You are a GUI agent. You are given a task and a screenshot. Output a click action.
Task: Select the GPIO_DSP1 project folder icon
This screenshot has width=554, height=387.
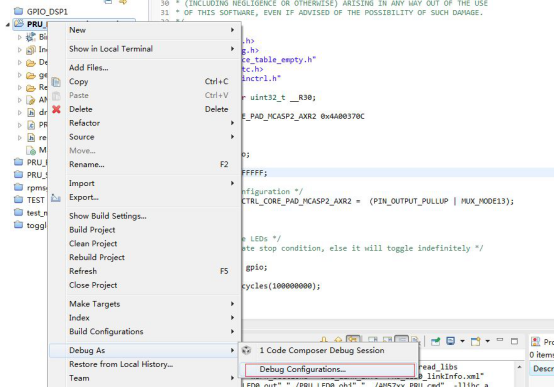tap(19, 11)
